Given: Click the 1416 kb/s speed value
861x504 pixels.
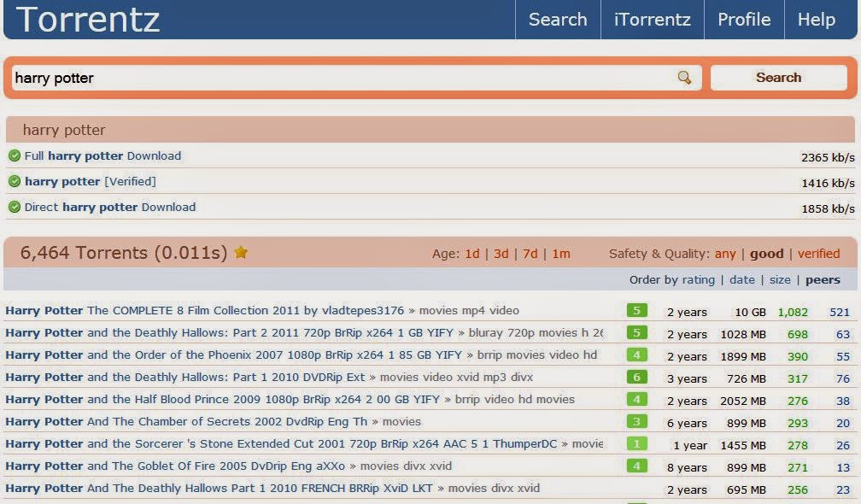Looking at the screenshot, I should (x=828, y=183).
